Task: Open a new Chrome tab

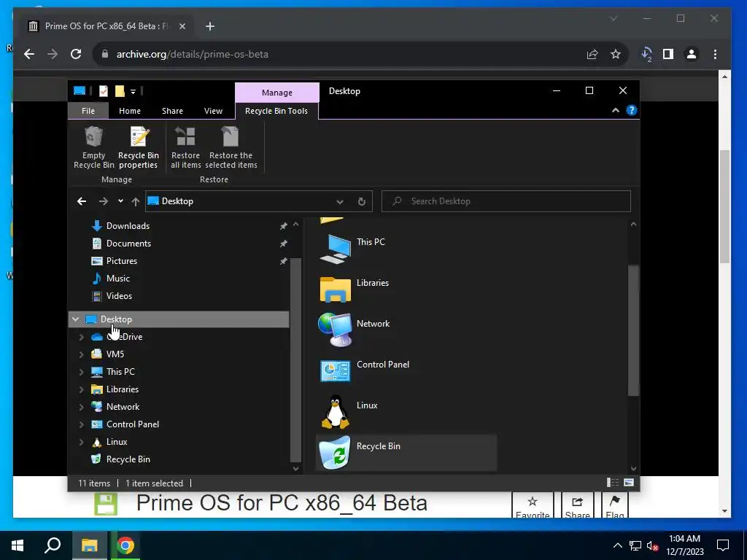Action: (x=210, y=26)
